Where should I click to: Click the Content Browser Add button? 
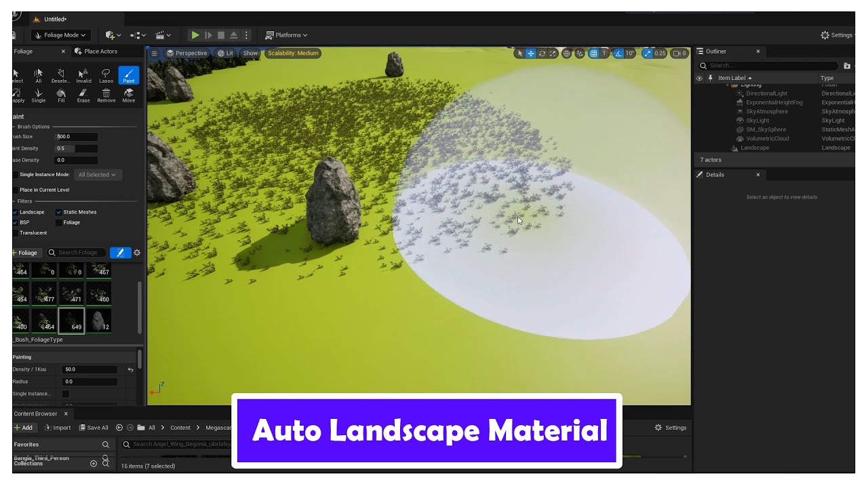pos(24,428)
